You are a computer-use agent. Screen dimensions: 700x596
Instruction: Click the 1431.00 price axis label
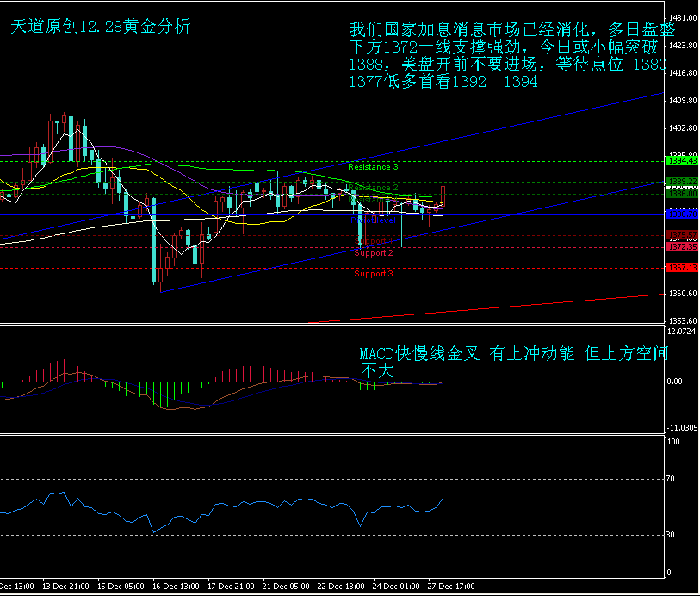click(683, 18)
